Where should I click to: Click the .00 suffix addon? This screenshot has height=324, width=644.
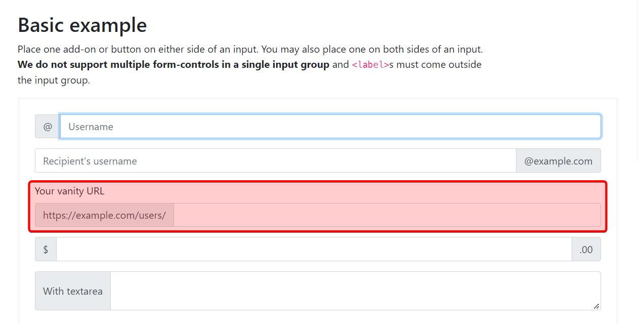click(x=586, y=250)
